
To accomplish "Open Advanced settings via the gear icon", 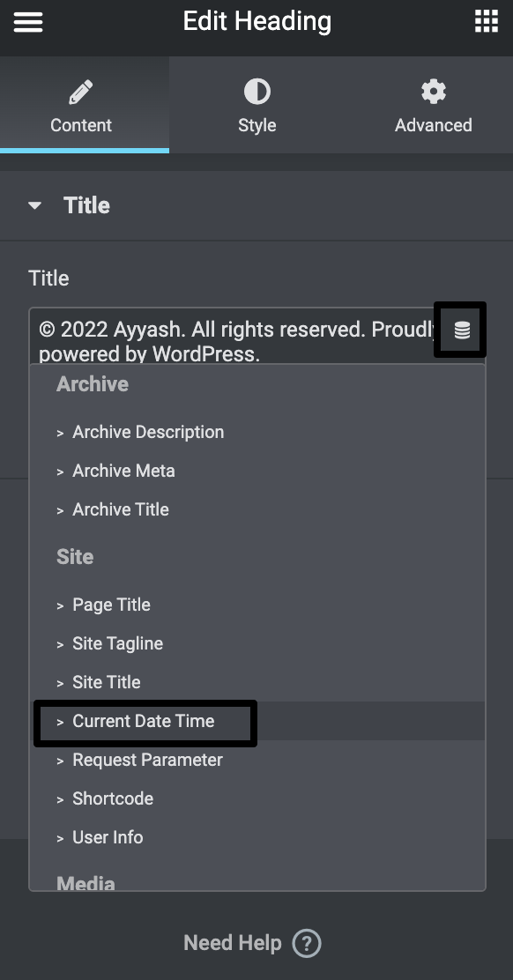I will pos(433,91).
